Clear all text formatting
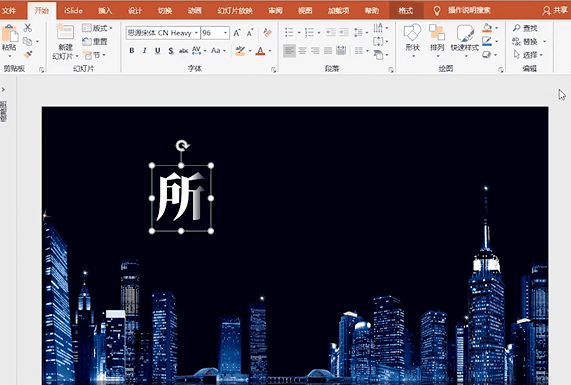The width and height of the screenshot is (571, 385). 267,33
